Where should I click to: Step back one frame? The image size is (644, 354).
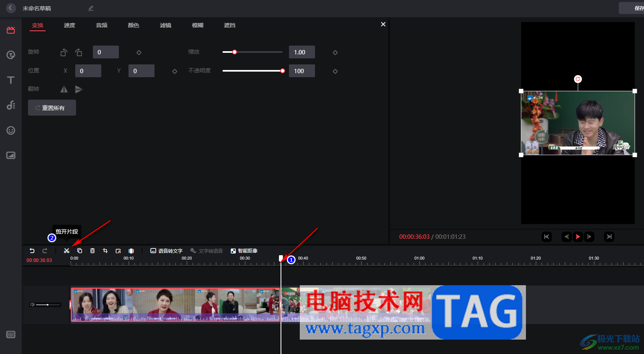click(567, 237)
